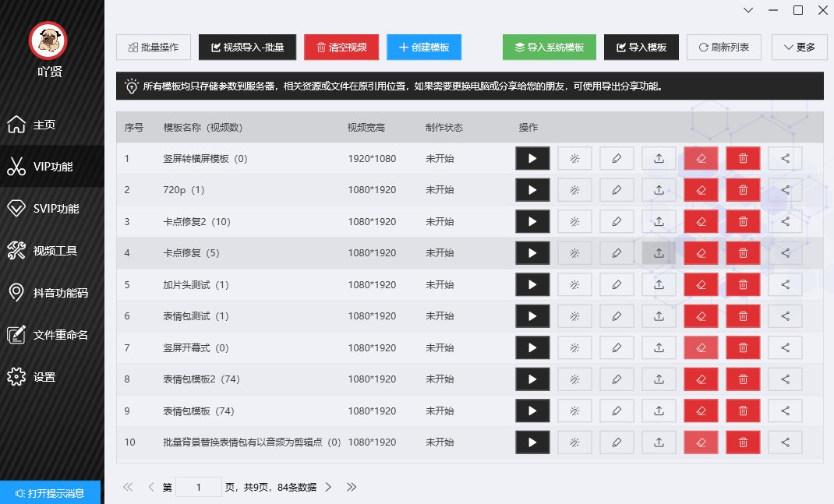This screenshot has width=834, height=504.
Task: Click the 打开提示消息 button
Action: 50,493
